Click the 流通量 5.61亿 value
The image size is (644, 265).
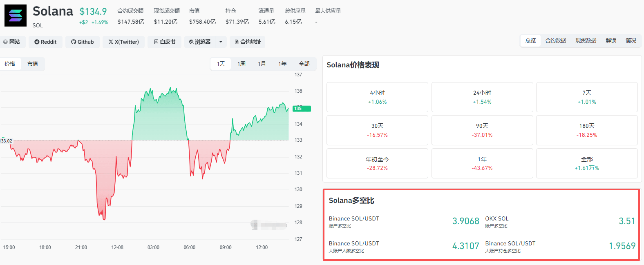click(x=267, y=22)
